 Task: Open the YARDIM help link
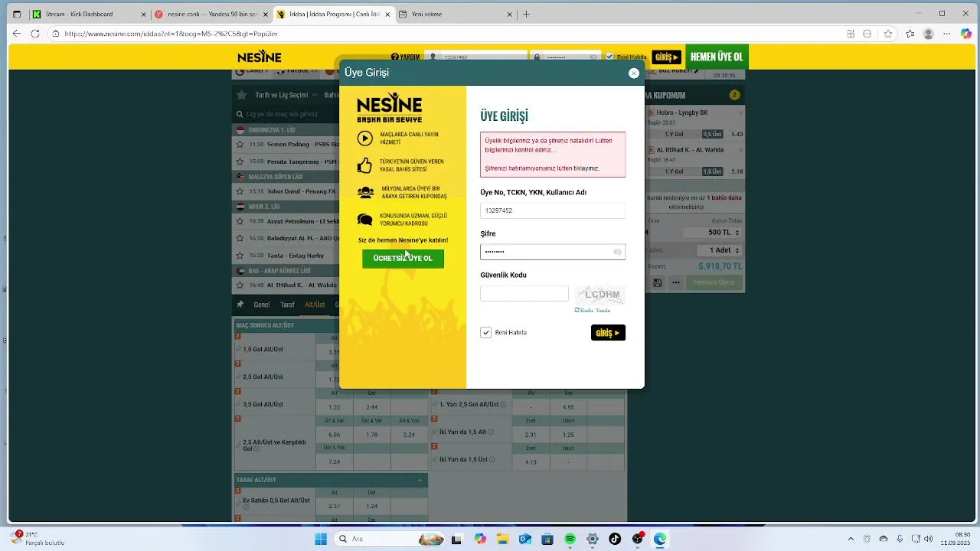click(x=405, y=57)
